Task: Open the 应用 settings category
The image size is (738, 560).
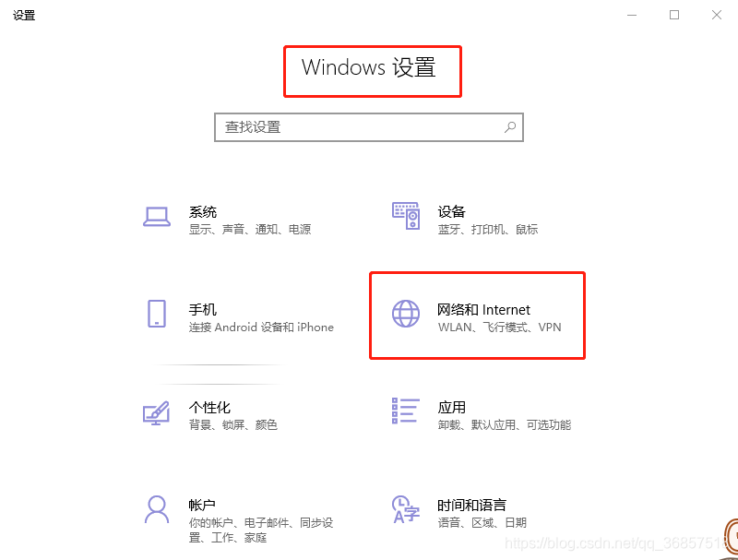Action: 451,407
